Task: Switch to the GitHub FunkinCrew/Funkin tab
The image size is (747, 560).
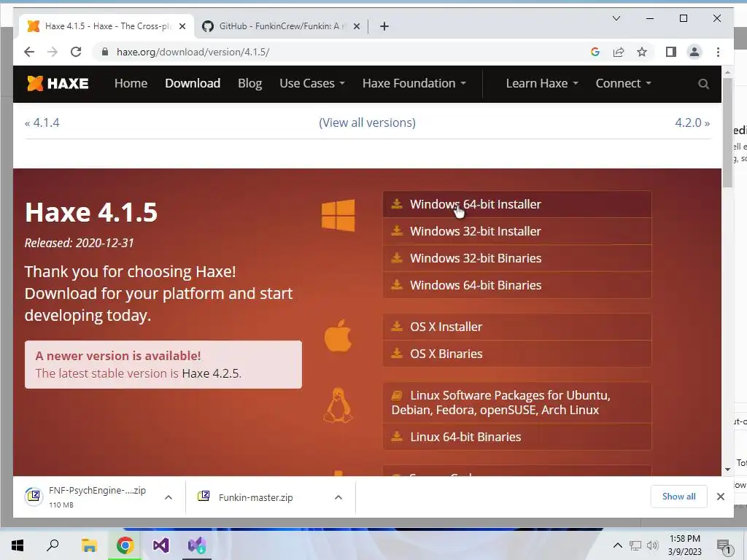Action: coord(279,26)
